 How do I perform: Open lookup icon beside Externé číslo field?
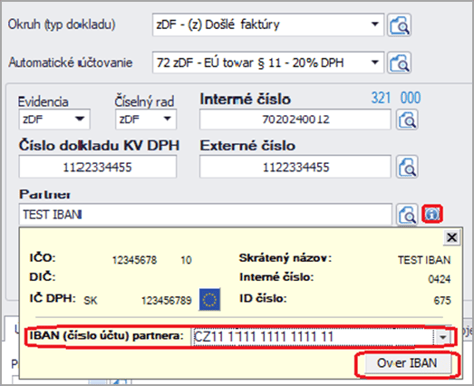407,167
